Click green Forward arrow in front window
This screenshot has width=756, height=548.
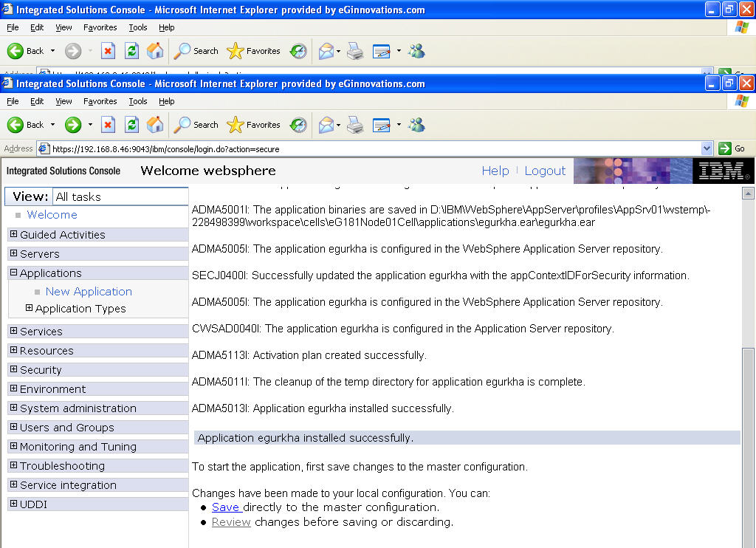tap(73, 125)
